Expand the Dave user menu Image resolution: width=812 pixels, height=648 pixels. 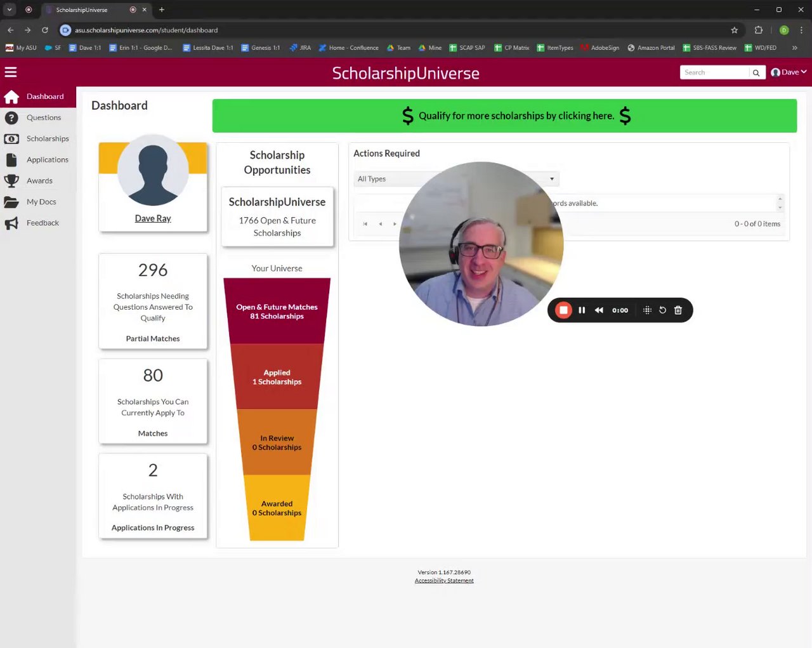789,72
